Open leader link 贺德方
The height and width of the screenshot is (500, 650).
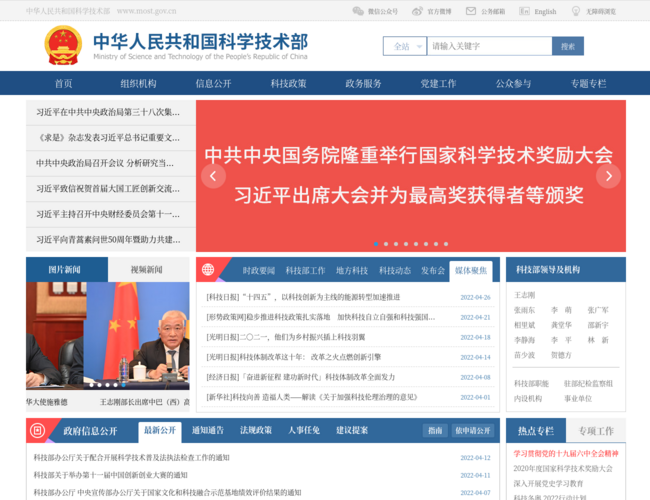pos(561,355)
